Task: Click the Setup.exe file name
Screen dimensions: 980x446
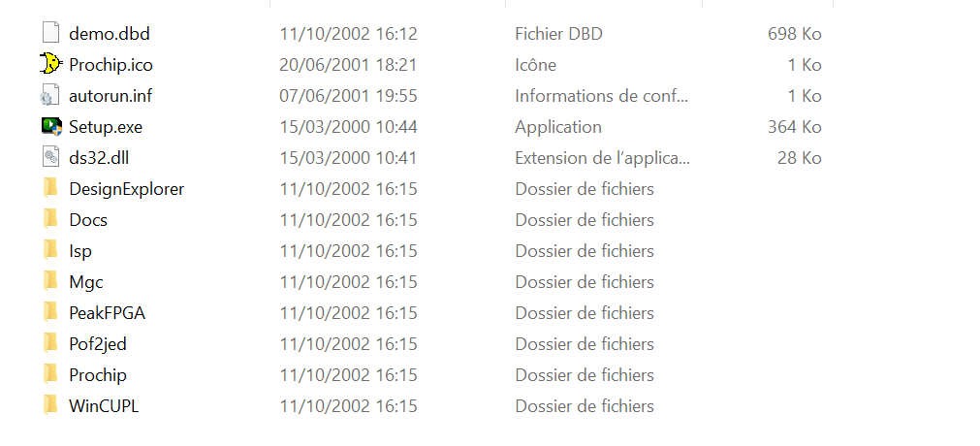Action: pyautogui.click(x=106, y=127)
